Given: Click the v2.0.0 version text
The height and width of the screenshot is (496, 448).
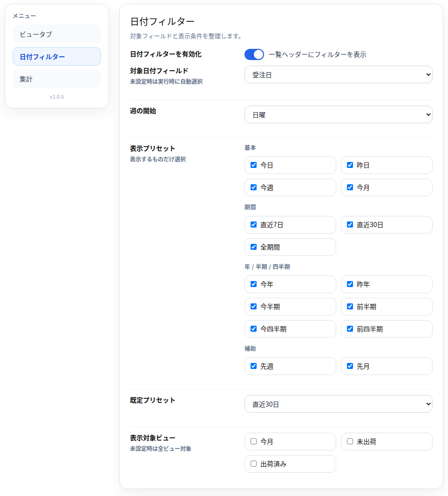Looking at the screenshot, I should coord(57,97).
